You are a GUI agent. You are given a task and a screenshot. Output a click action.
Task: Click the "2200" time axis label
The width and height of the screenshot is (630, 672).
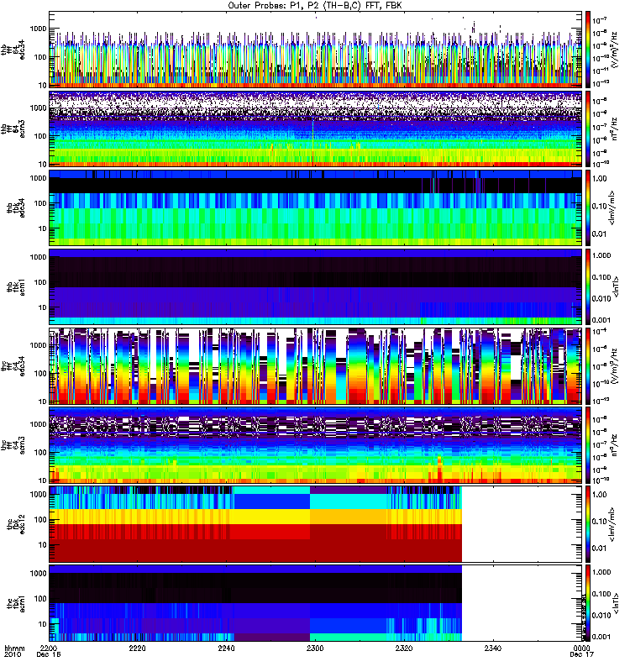click(49, 648)
